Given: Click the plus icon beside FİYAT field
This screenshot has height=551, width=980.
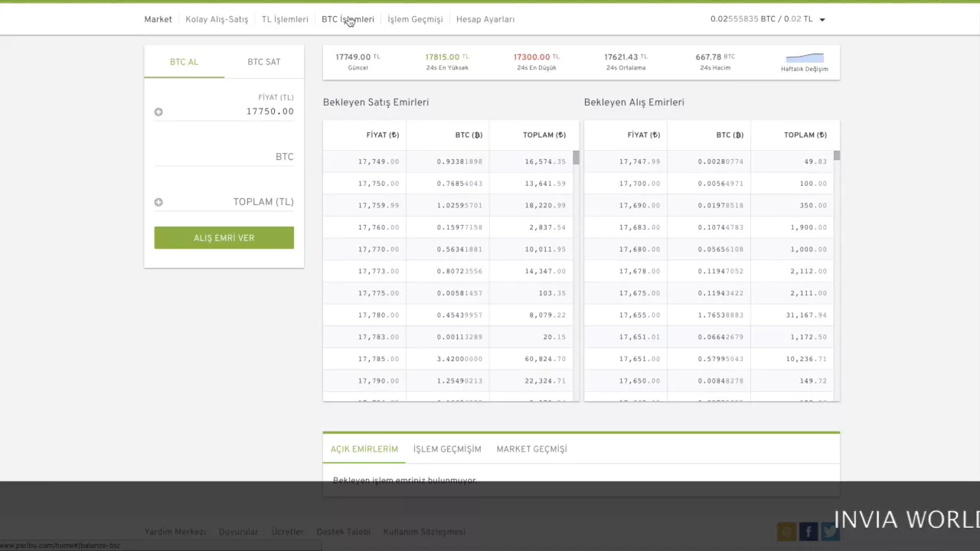Looking at the screenshot, I should pos(158,112).
